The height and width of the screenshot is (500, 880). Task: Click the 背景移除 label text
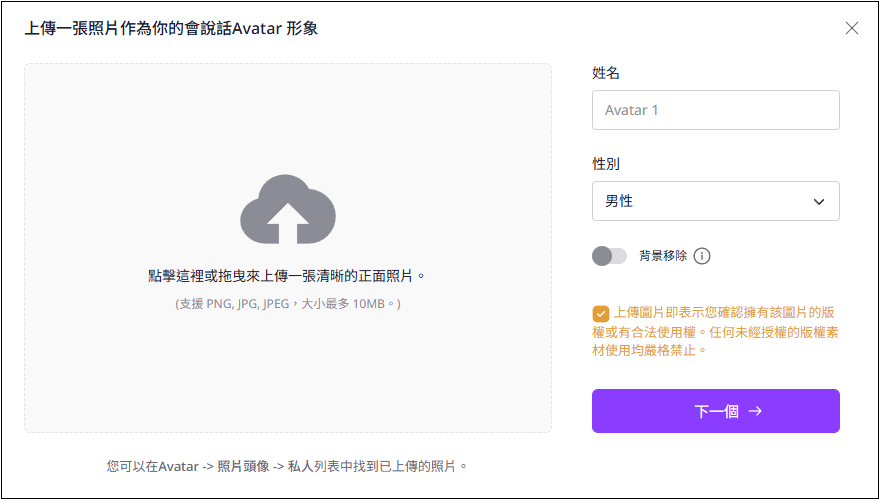tap(663, 256)
